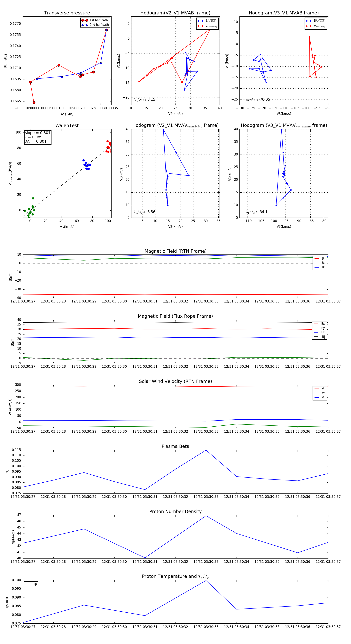
Task: Click the 'slope = 0.801' annotation
Action: (37, 133)
